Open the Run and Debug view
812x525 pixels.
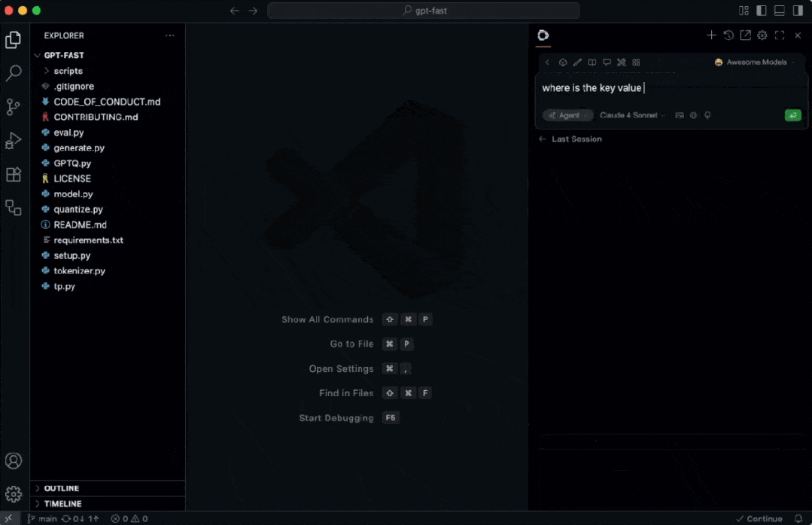coord(14,140)
